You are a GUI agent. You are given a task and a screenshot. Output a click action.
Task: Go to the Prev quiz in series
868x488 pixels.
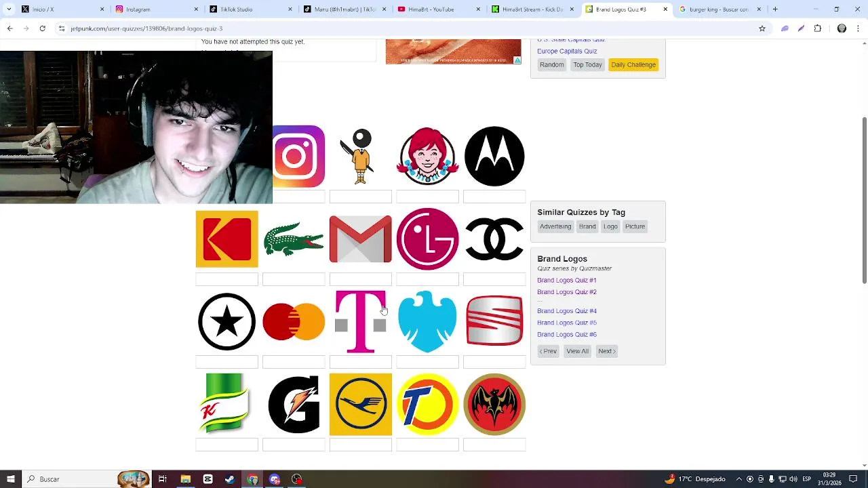point(548,351)
